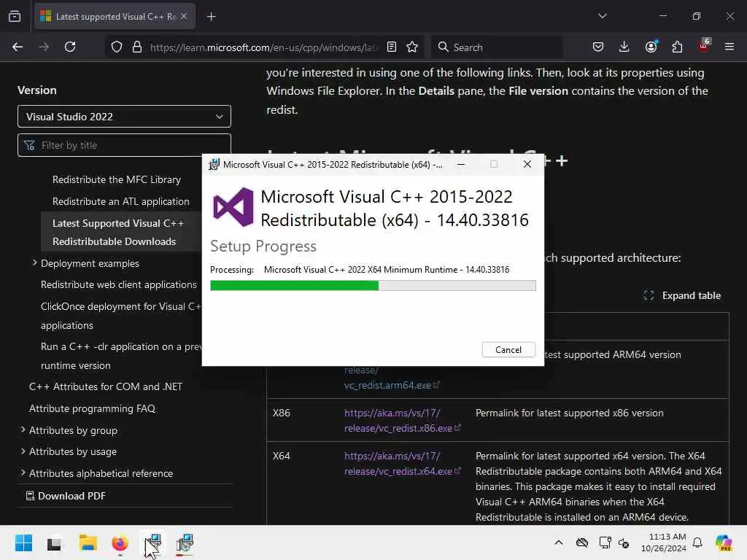Click the Search box in toolbar

pyautogui.click(x=497, y=47)
